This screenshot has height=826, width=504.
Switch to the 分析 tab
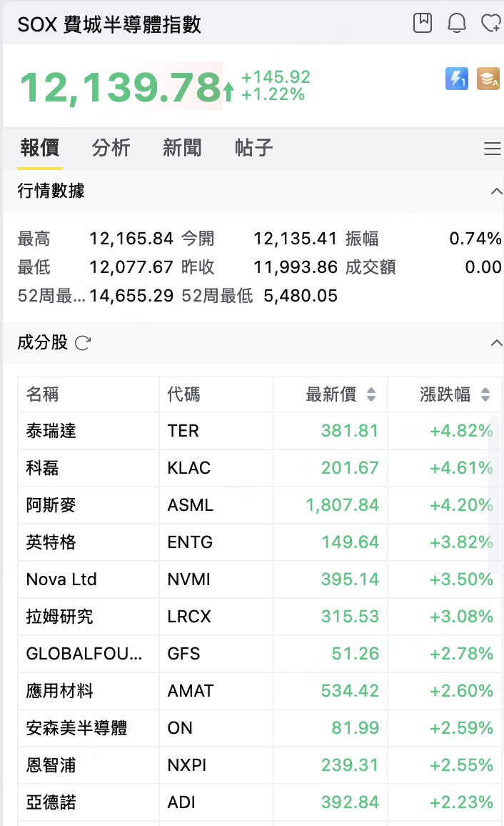[111, 148]
